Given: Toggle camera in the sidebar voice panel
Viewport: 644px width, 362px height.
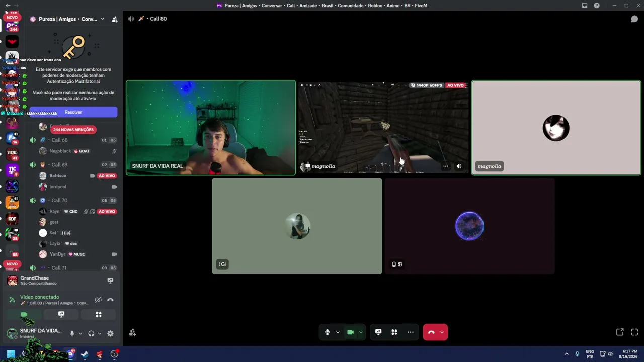Looking at the screenshot, I should (x=24, y=314).
